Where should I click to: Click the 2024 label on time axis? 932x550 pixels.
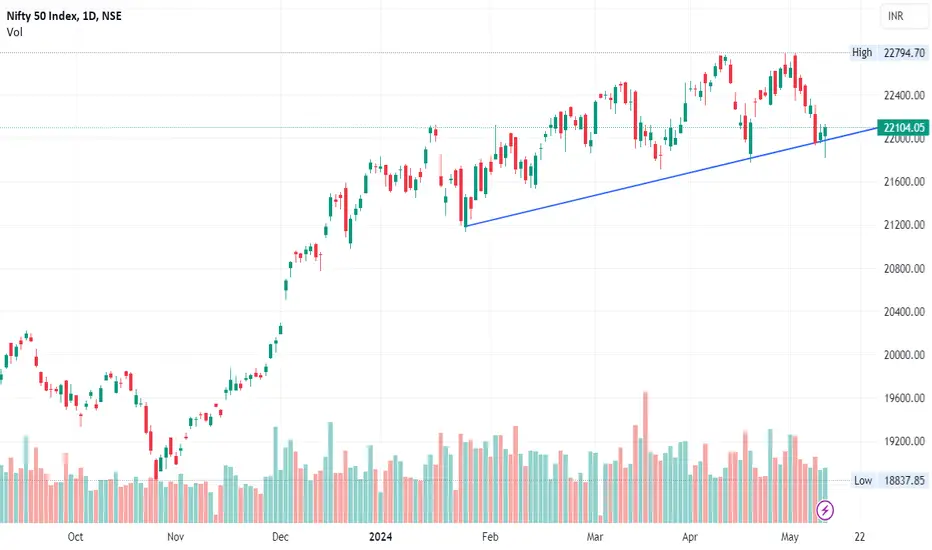(380, 537)
